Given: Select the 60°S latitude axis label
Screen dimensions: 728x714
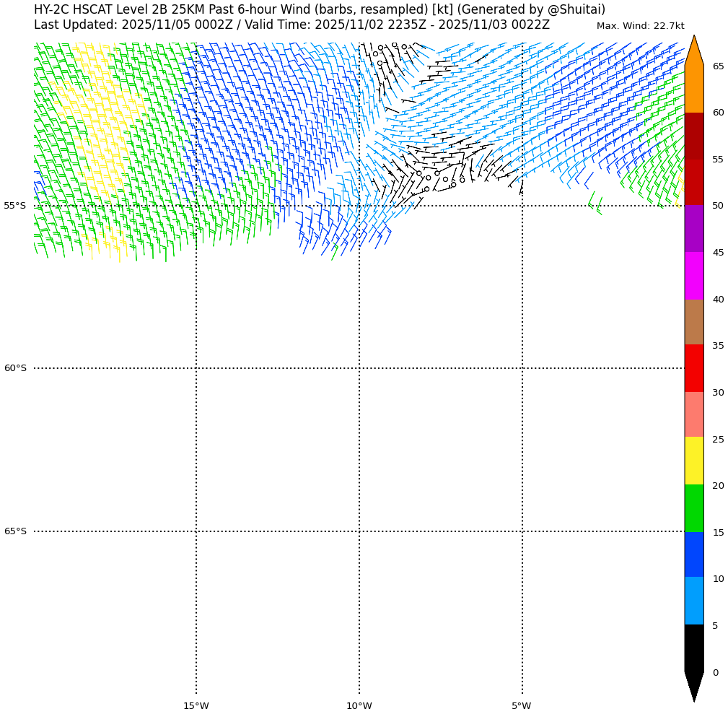Looking at the screenshot, I should (x=14, y=368).
